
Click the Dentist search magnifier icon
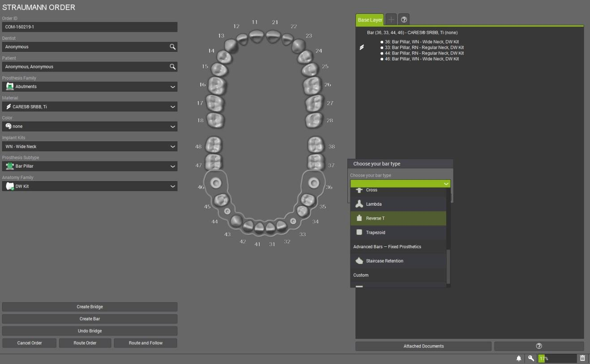click(172, 47)
